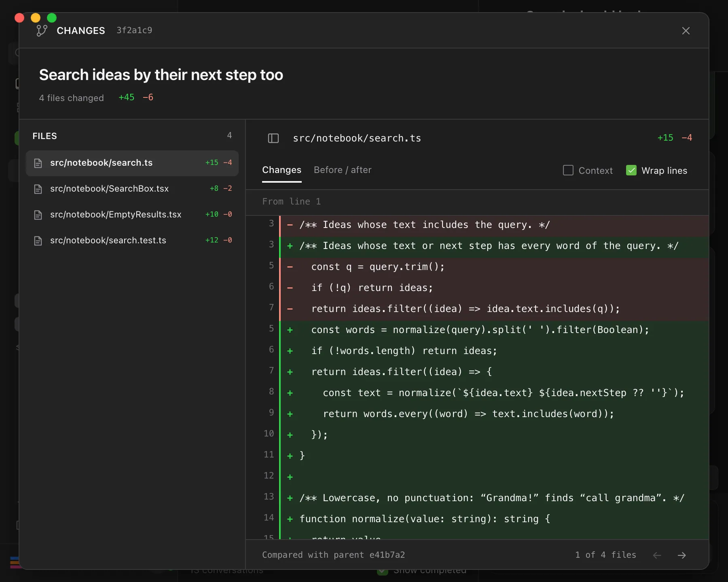Toggle the file sidebar panel icon
The width and height of the screenshot is (728, 582).
click(x=273, y=138)
